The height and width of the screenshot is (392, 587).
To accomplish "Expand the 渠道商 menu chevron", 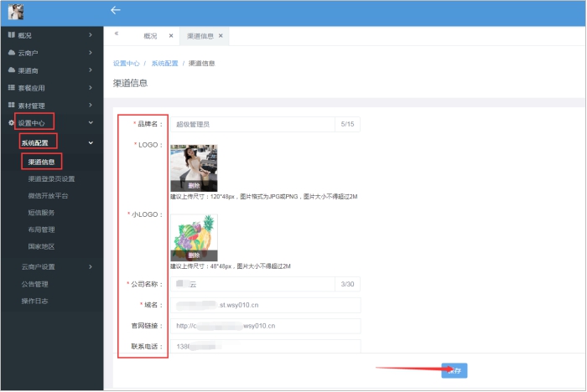I will pos(91,70).
